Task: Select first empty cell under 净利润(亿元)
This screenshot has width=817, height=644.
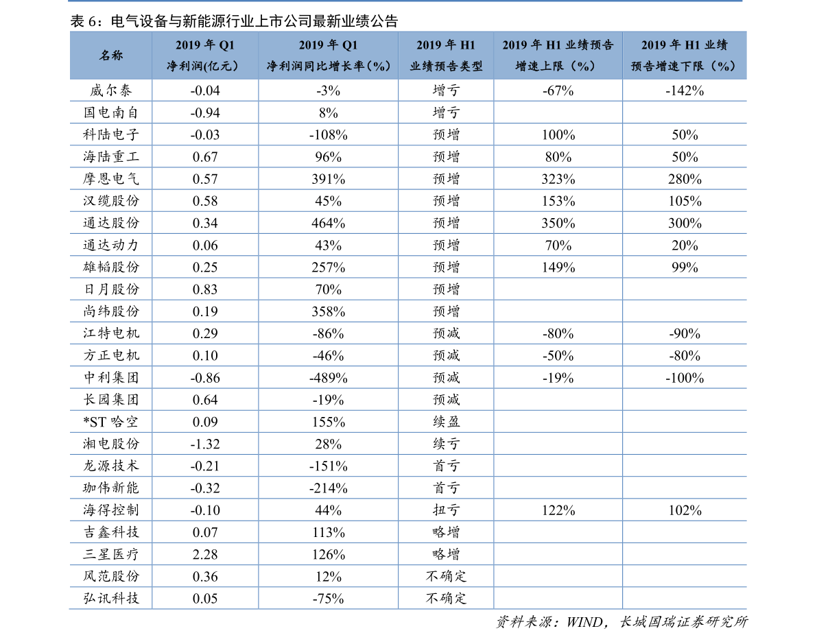Action: (205, 91)
